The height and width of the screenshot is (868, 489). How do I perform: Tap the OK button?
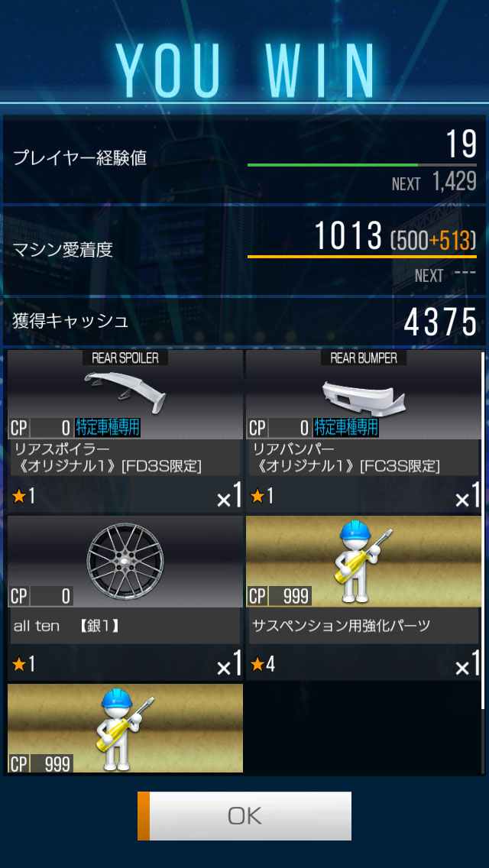244,815
